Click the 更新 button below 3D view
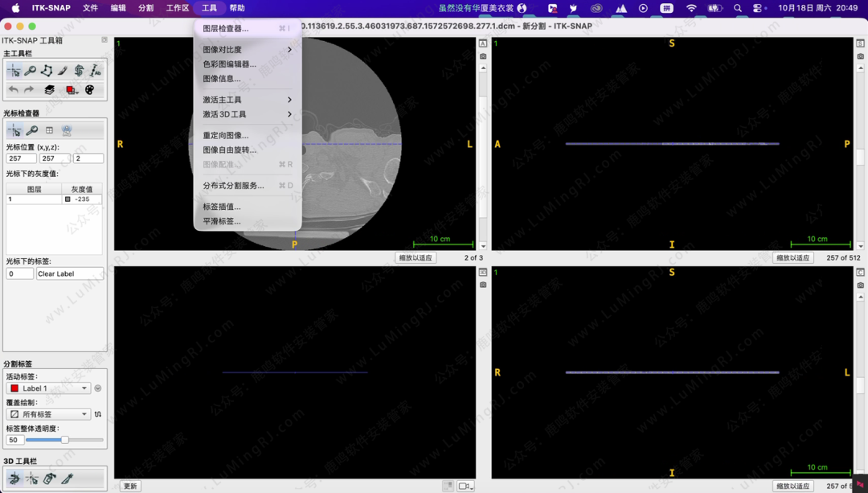868x493 pixels. coord(130,486)
